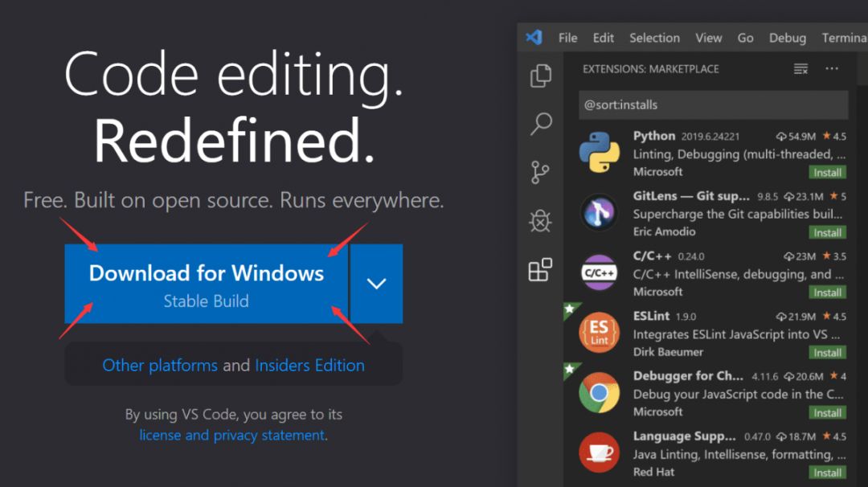Open the Terminal menu

click(844, 38)
